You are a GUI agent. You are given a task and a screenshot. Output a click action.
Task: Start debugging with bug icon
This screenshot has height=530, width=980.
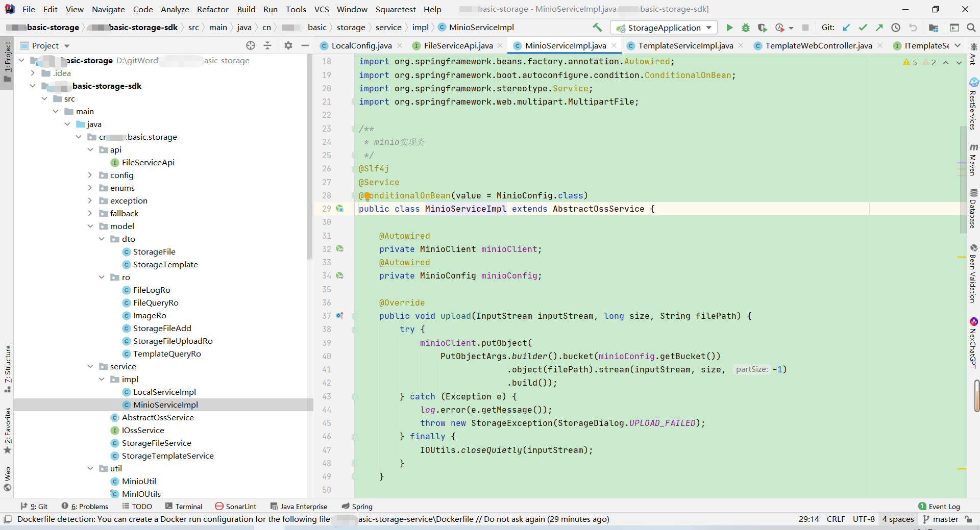(746, 28)
